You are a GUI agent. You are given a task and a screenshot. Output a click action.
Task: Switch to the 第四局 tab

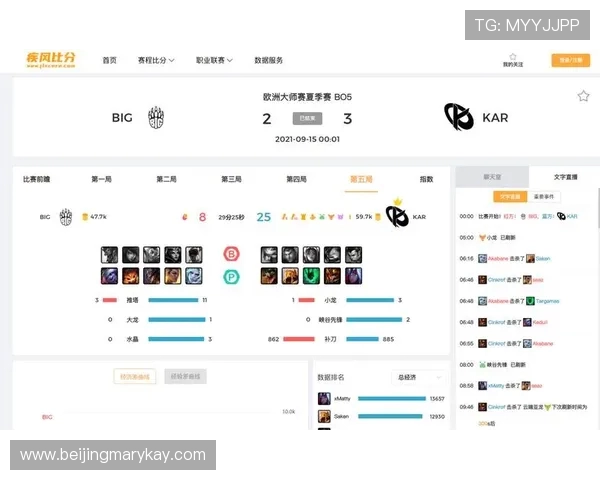tap(297, 179)
